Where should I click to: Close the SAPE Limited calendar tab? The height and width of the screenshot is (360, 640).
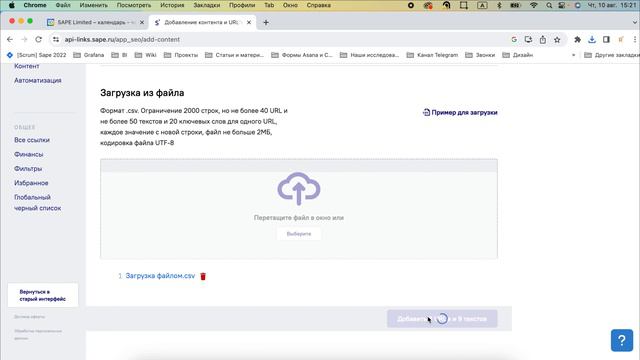pyautogui.click(x=142, y=22)
